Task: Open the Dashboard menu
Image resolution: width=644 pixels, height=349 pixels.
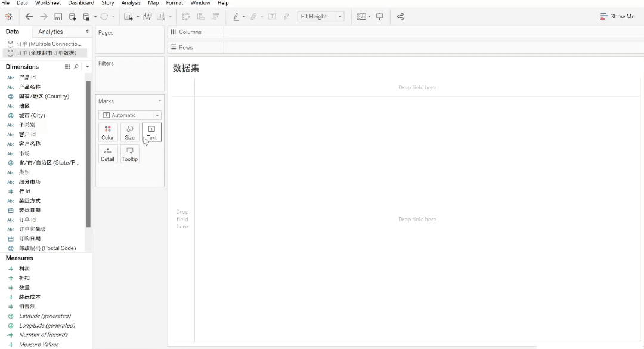Action: [81, 3]
